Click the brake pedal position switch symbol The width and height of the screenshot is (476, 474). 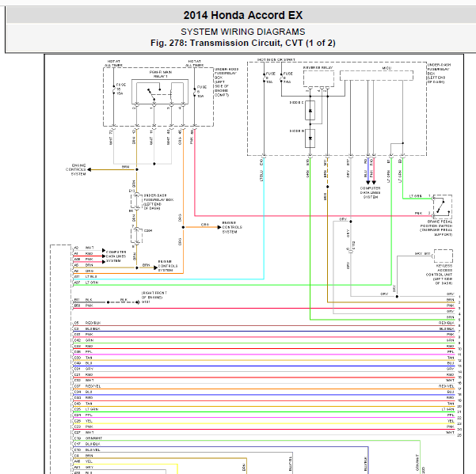click(442, 207)
